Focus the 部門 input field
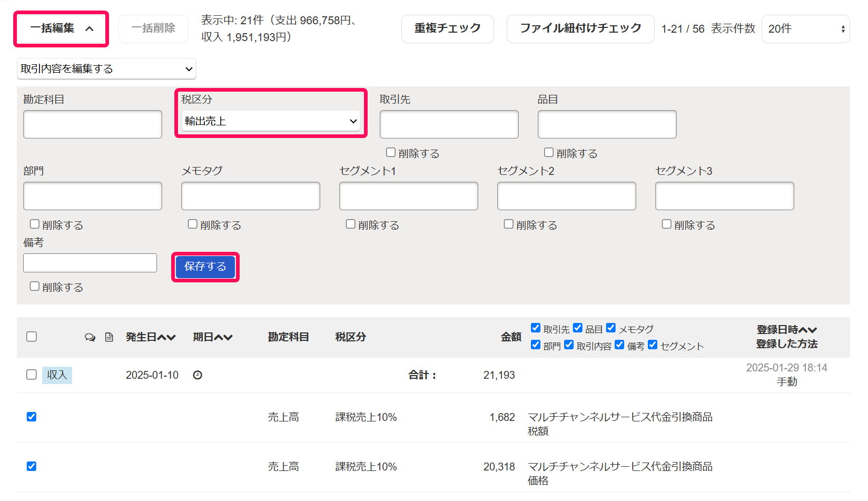The image size is (868, 501). coord(93,196)
